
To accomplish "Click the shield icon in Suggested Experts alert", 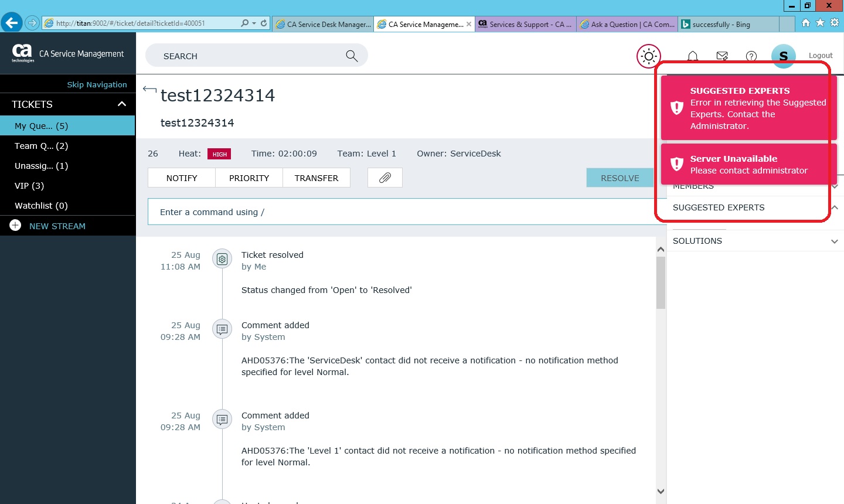I will (x=677, y=108).
